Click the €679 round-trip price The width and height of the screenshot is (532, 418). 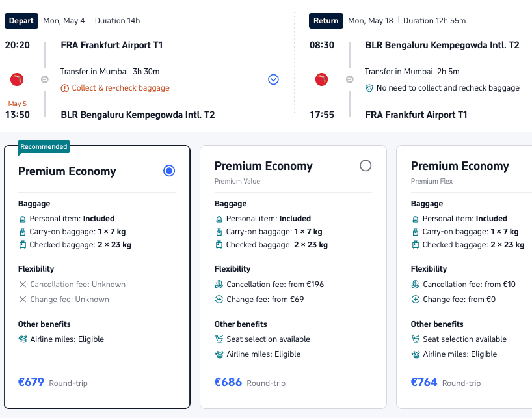coord(31,383)
